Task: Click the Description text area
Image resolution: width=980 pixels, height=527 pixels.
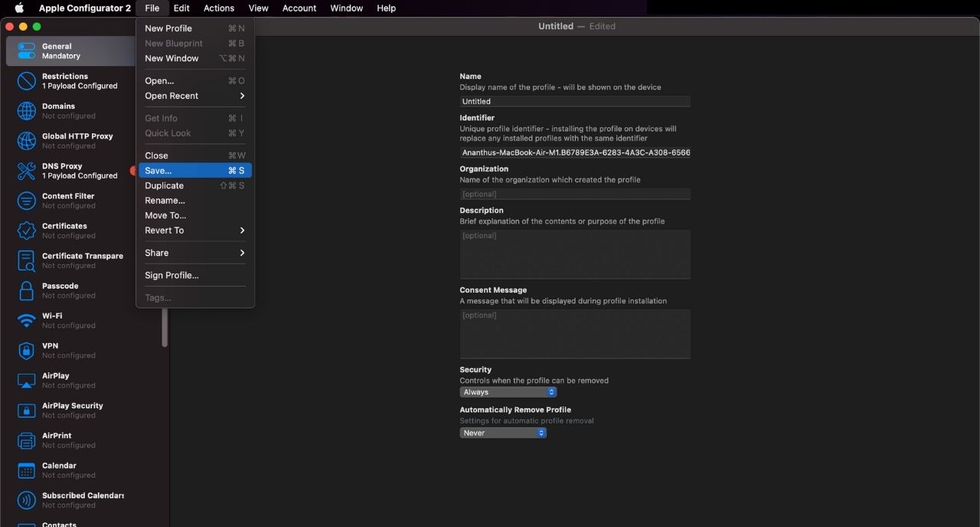Action: (575, 254)
